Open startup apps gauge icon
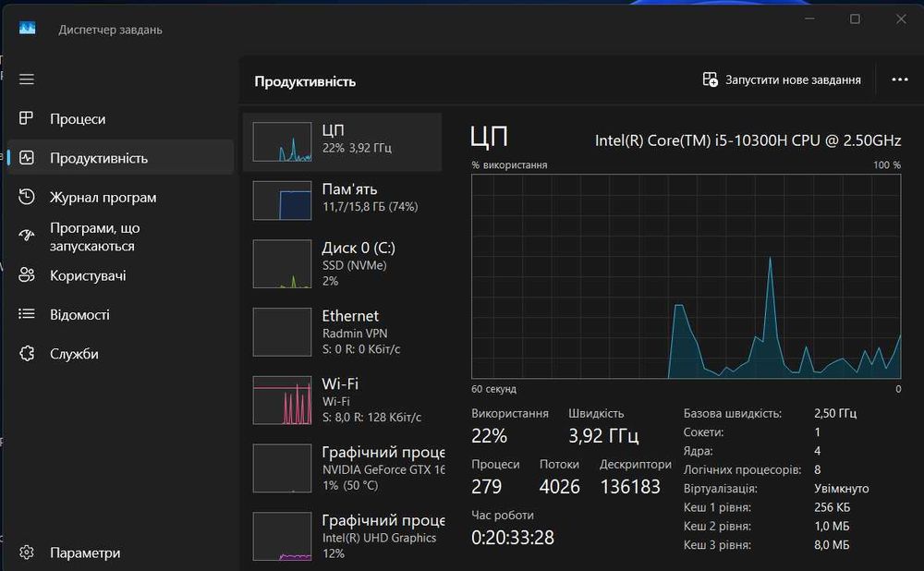Screen dimensions: 924x571 tap(27, 236)
